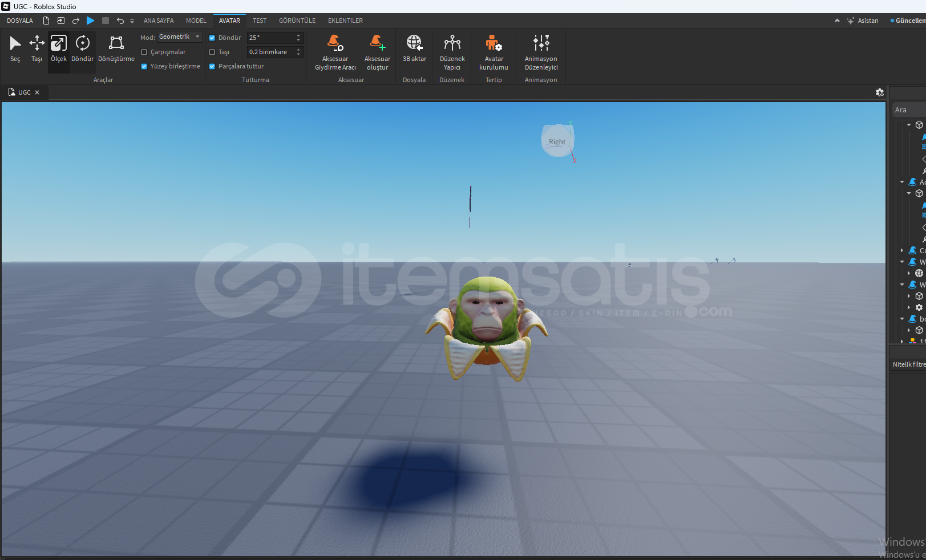Open the TEST ribbon tab
926x560 pixels.
click(260, 21)
